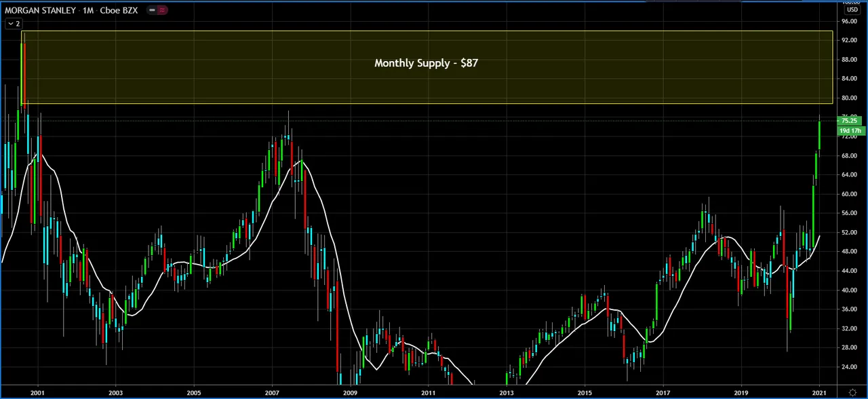
Task: Click the 2013 label on time axis
Action: (506, 392)
